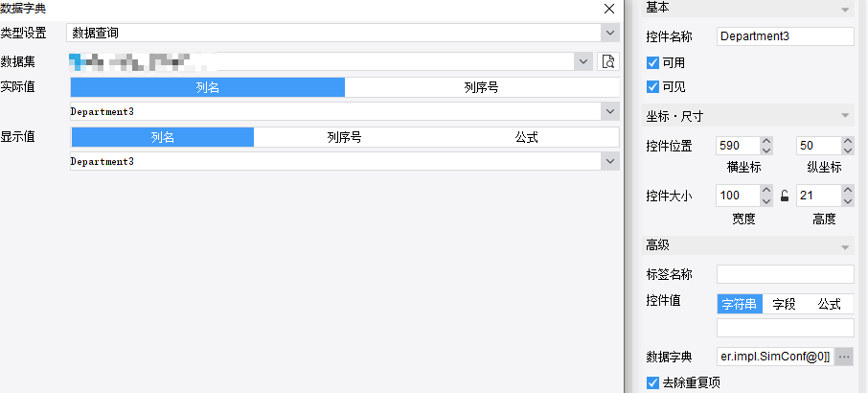Image resolution: width=868 pixels, height=393 pixels.
Task: Increase the horizontal coordinate value
Action: pyautogui.click(x=766, y=142)
